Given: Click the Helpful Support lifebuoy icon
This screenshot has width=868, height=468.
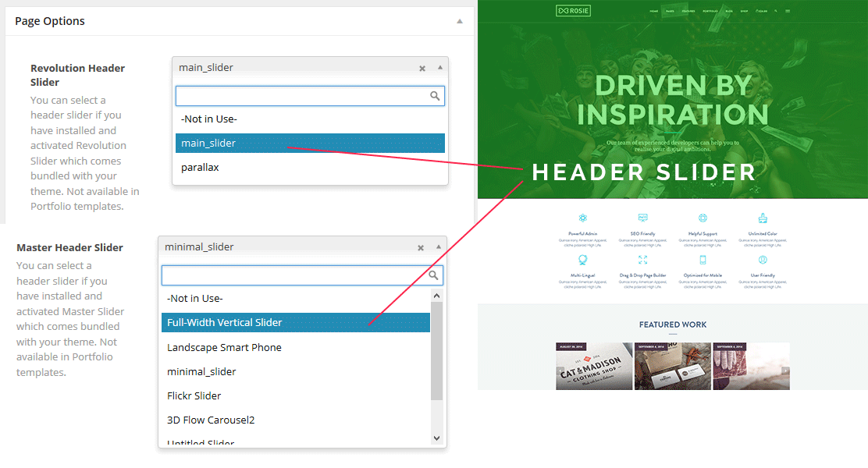Looking at the screenshot, I should (x=703, y=218).
